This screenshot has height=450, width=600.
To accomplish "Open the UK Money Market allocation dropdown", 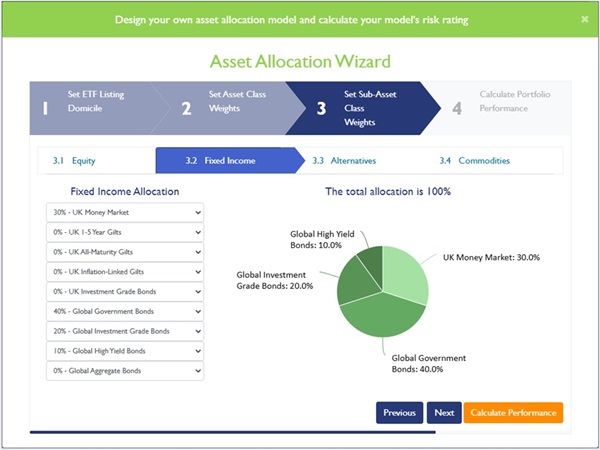I will (x=125, y=212).
